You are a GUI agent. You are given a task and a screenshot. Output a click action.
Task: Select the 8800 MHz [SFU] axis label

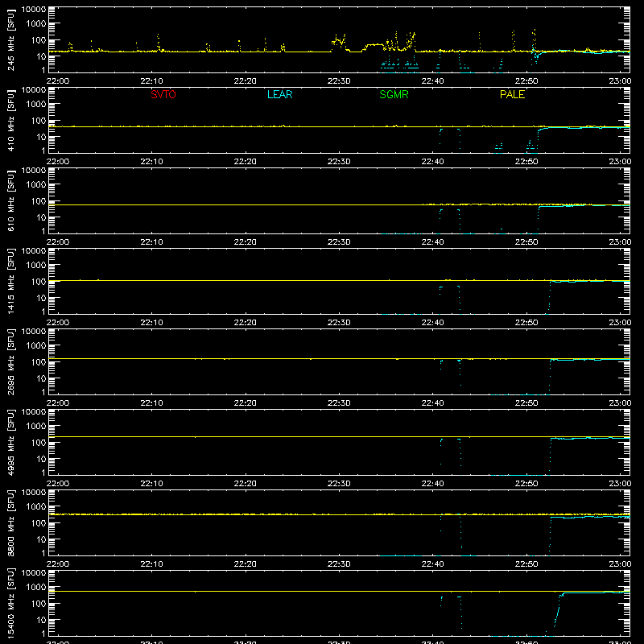(x=11, y=522)
